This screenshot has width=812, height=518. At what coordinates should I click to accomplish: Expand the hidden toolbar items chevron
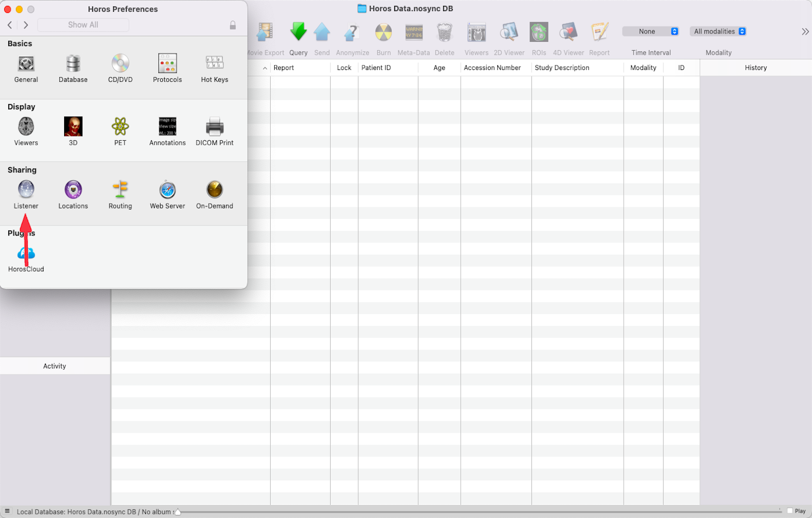coord(805,31)
